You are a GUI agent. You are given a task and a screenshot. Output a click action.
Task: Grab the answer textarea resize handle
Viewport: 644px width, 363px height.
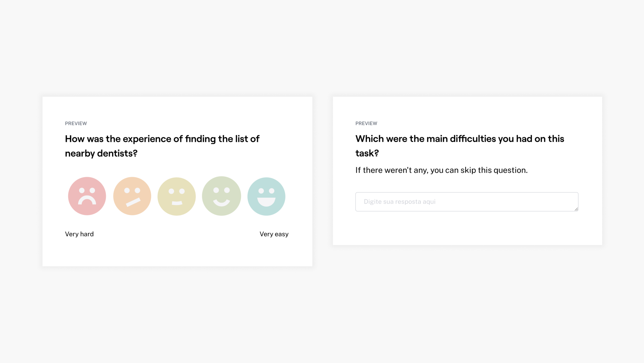click(576, 209)
